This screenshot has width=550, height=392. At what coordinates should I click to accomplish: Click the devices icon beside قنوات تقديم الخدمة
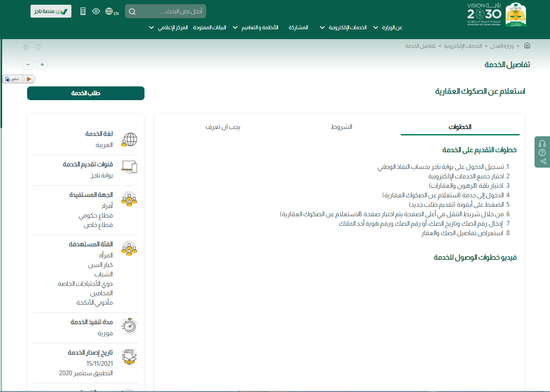[x=129, y=167]
